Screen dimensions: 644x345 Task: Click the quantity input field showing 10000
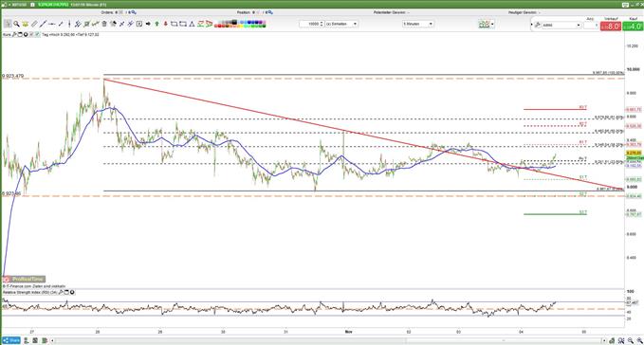312,24
